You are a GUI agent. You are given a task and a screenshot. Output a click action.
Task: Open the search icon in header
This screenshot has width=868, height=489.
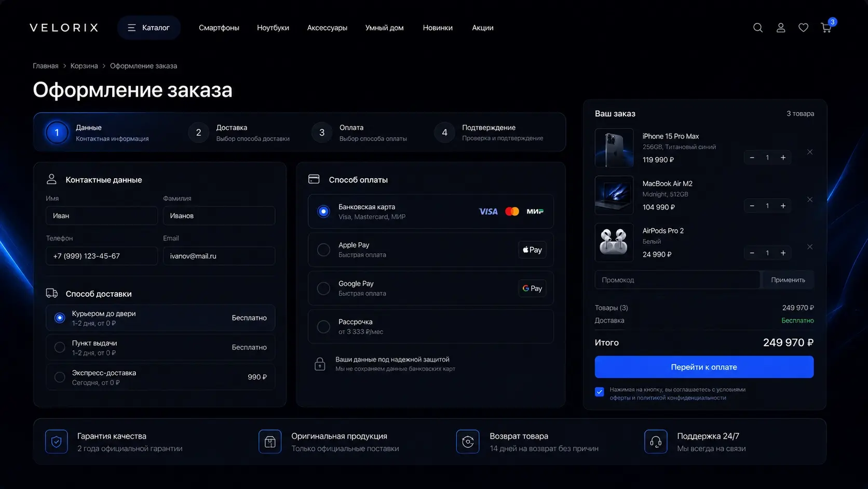758,28
